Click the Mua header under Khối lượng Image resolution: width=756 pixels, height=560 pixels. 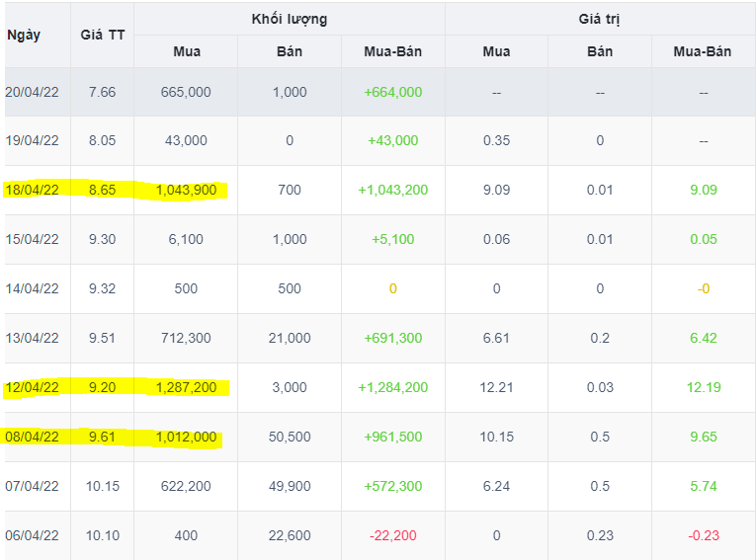point(186,51)
